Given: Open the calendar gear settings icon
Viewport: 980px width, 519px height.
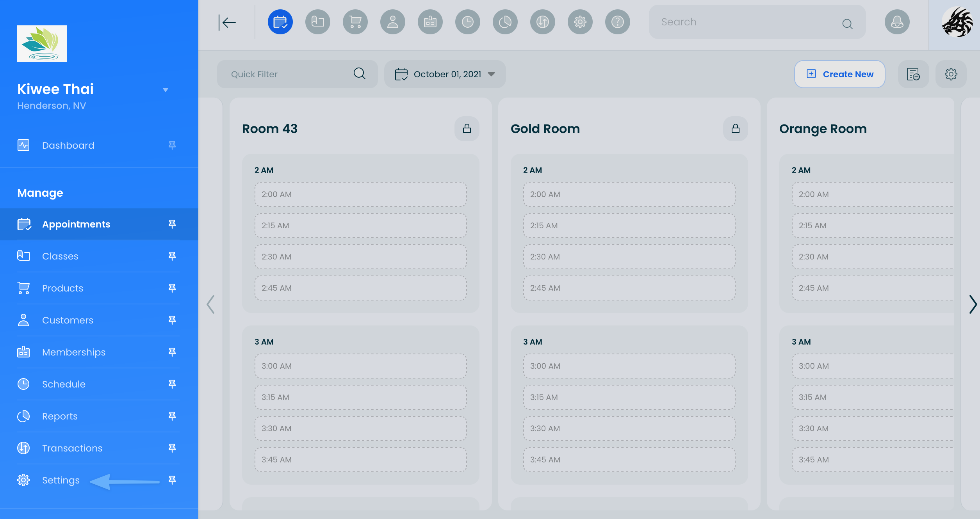Looking at the screenshot, I should pos(951,74).
